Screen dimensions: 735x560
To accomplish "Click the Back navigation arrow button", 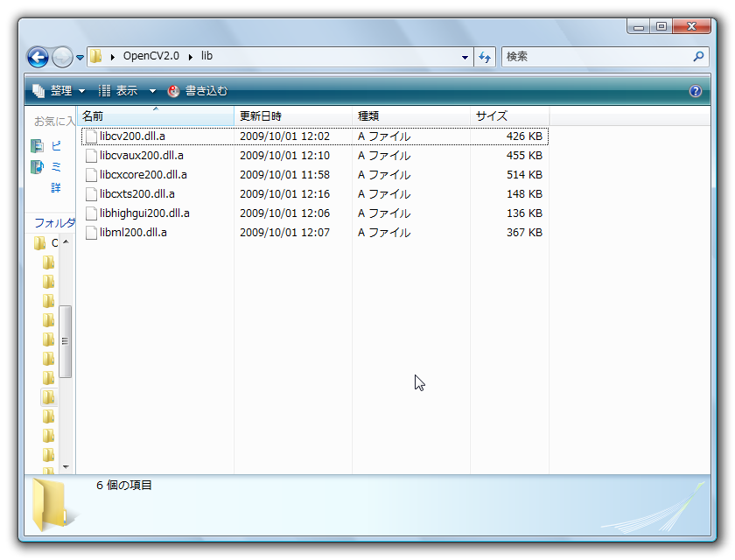I will [38, 58].
